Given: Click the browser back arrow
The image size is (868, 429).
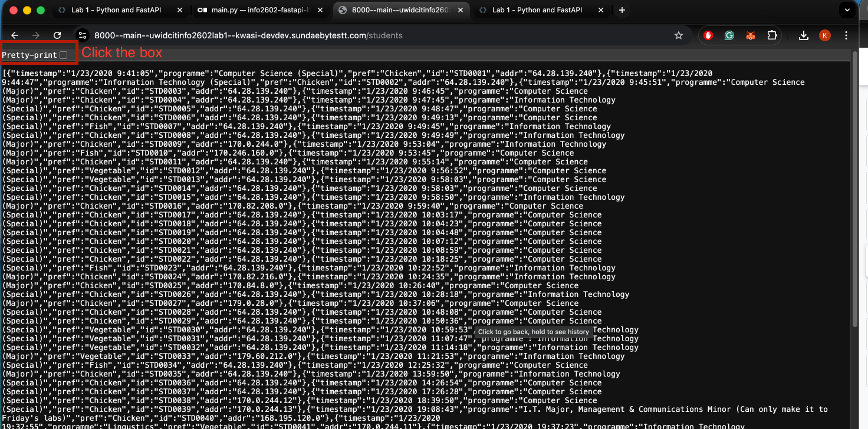Looking at the screenshot, I should (15, 35).
